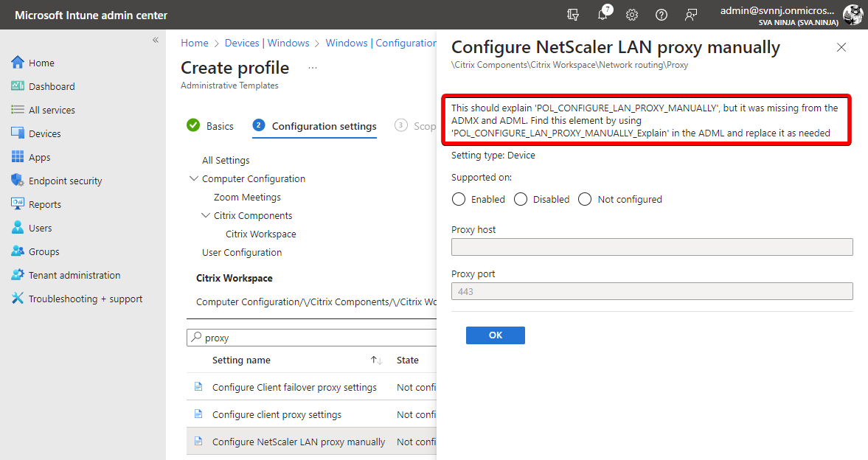Click Microsoft Intune admin center title
The image size is (868, 460).
coord(91,15)
